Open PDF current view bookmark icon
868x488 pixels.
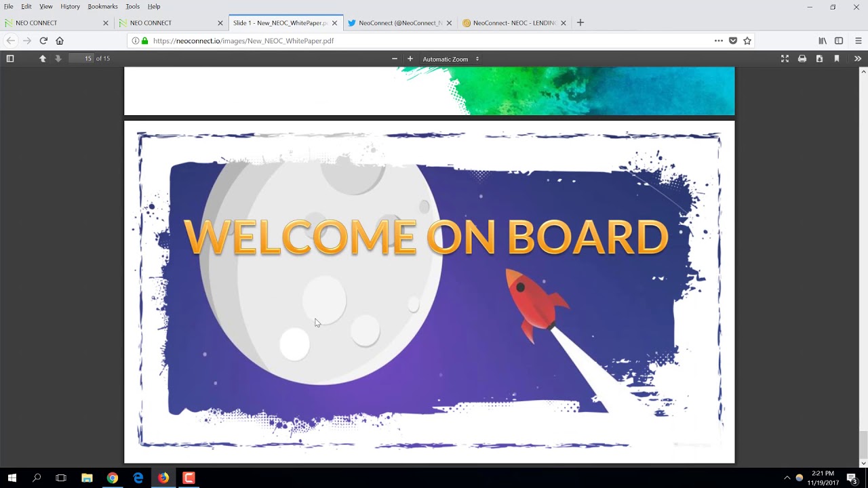click(x=837, y=59)
